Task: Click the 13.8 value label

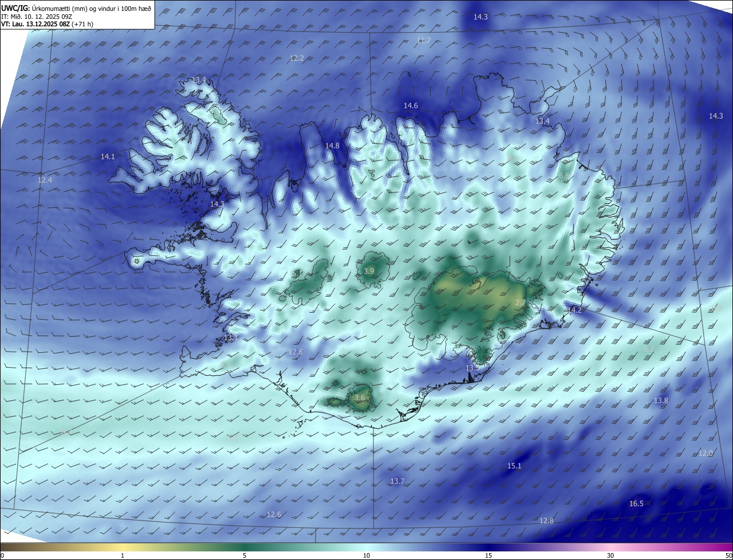Action: tap(661, 400)
